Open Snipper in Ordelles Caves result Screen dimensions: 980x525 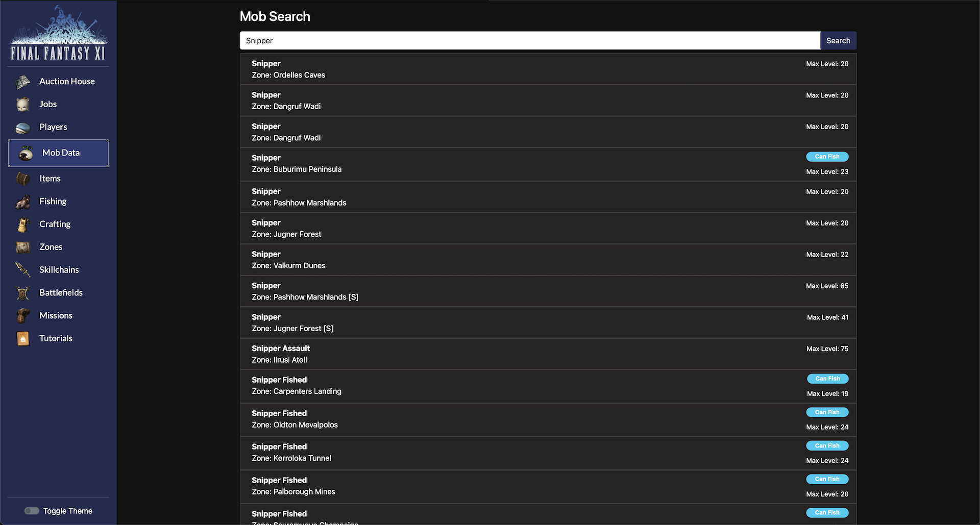[x=548, y=69]
